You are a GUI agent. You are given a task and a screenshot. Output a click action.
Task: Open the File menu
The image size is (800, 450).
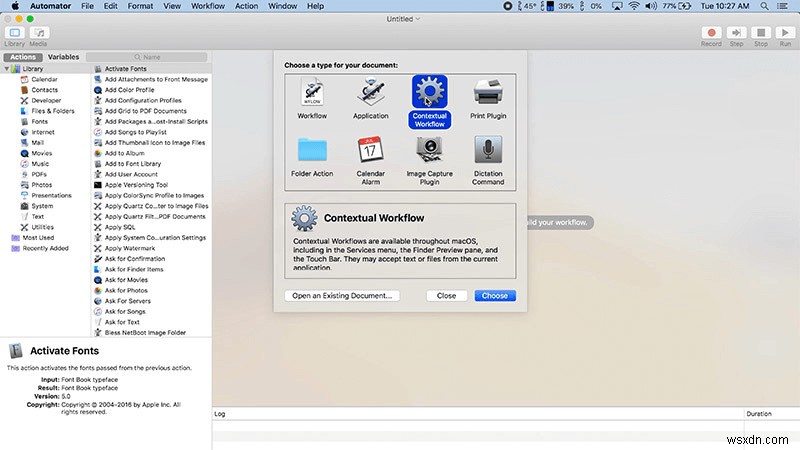coord(88,6)
